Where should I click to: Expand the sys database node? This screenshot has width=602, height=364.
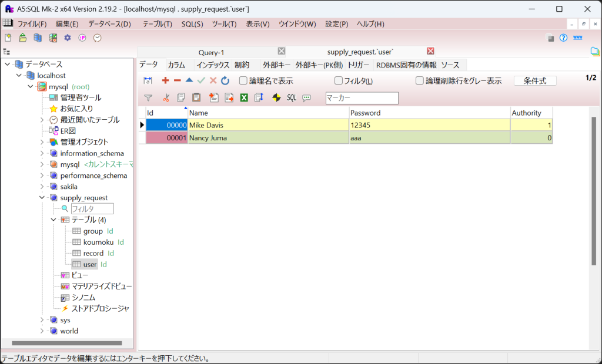point(42,320)
